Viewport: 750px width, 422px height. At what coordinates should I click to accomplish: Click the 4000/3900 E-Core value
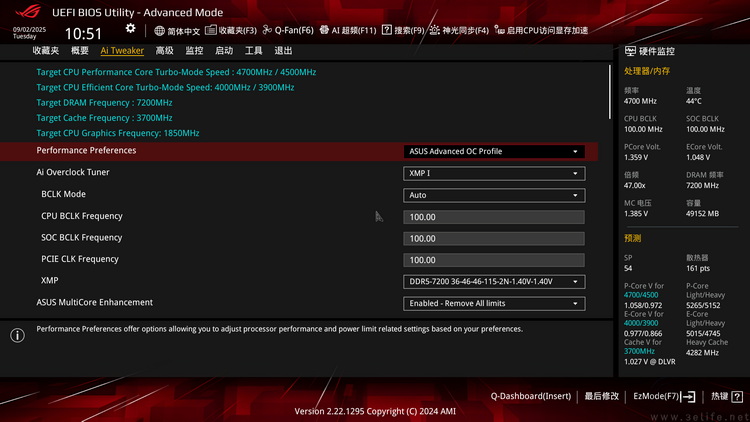tap(641, 323)
